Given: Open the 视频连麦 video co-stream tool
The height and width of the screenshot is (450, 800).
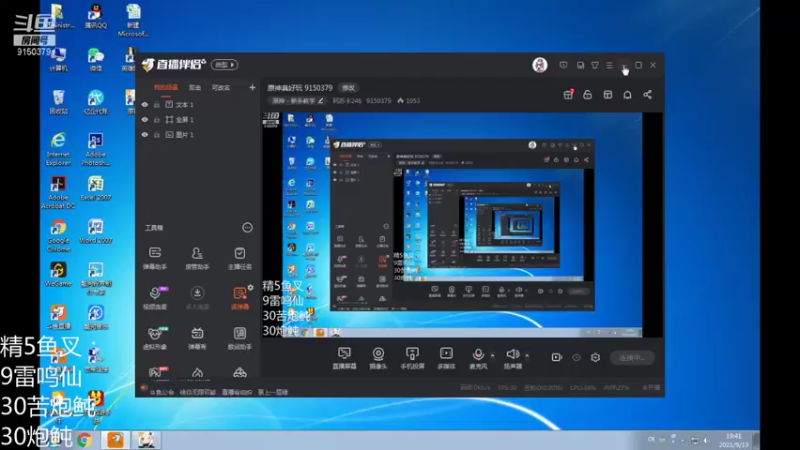Looking at the screenshot, I should point(155,297).
